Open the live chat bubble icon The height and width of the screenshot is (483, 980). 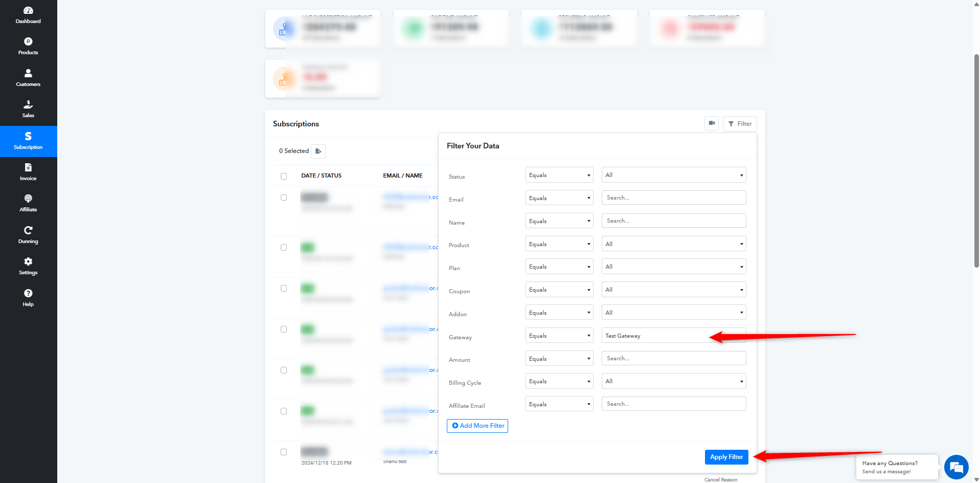955,467
